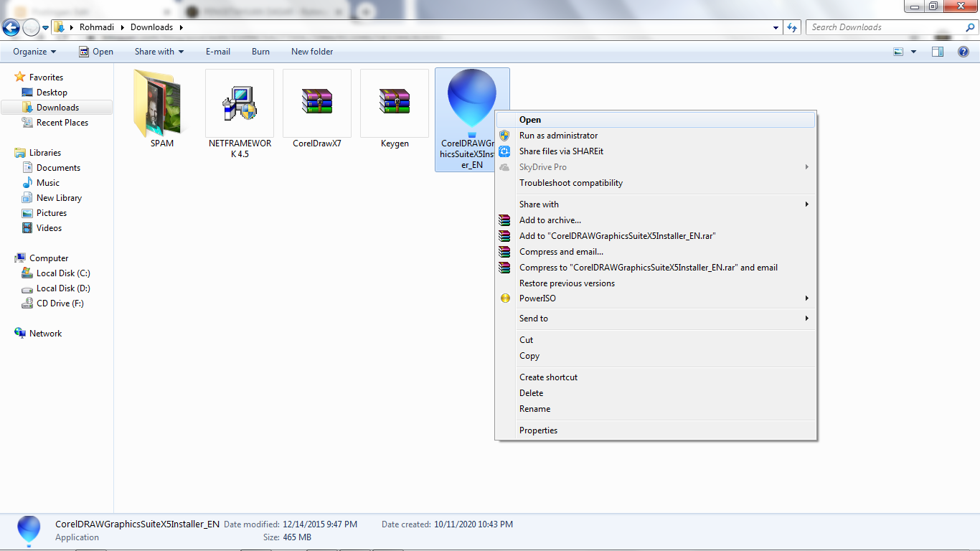
Task: Select Computer in the navigation pane
Action: pos(49,258)
